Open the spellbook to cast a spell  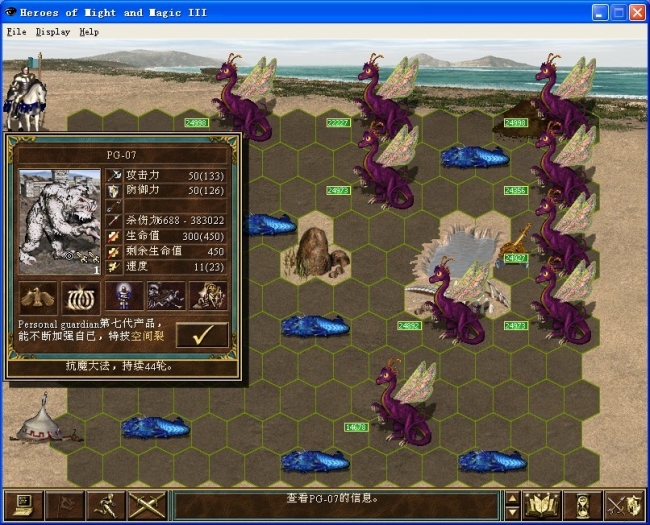(541, 506)
